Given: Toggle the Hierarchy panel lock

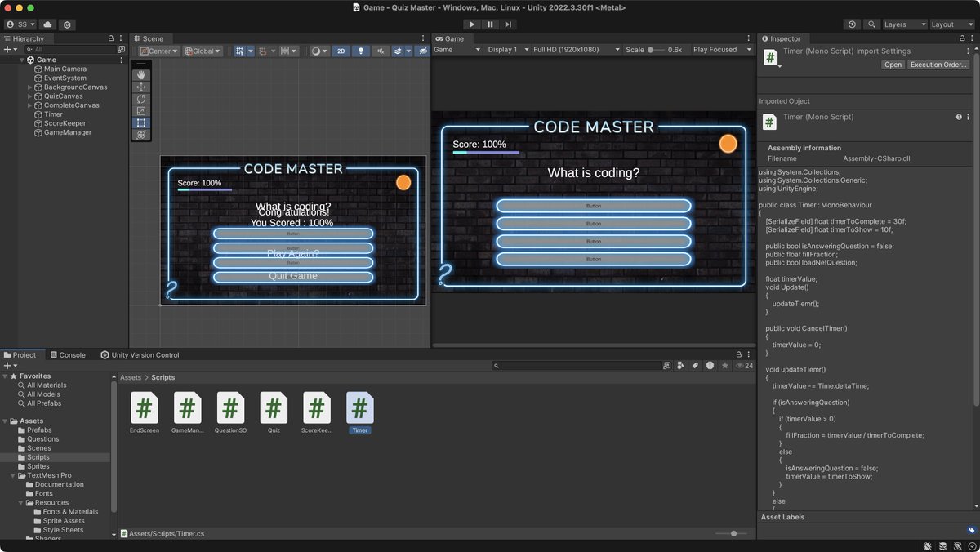Looking at the screenshot, I should pos(112,38).
